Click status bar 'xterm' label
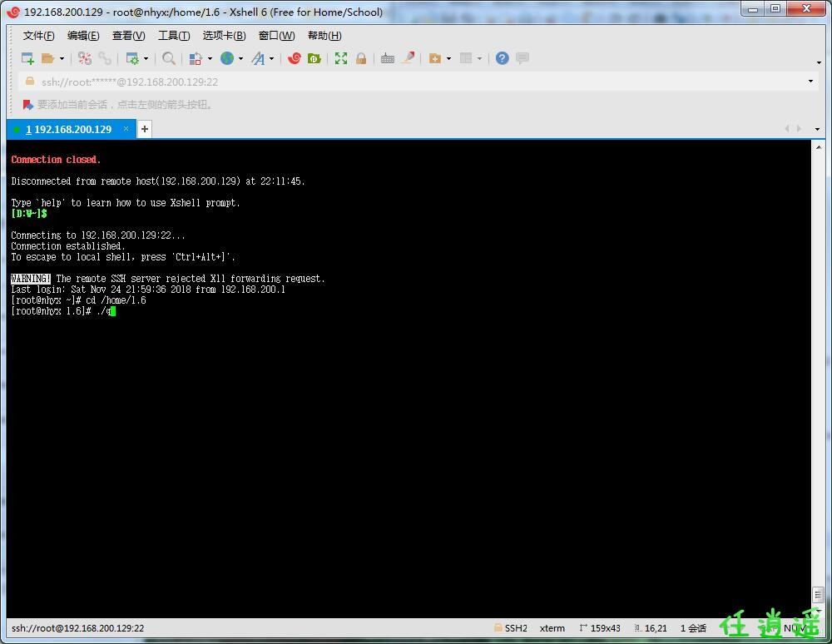The image size is (832, 644). pos(552,628)
